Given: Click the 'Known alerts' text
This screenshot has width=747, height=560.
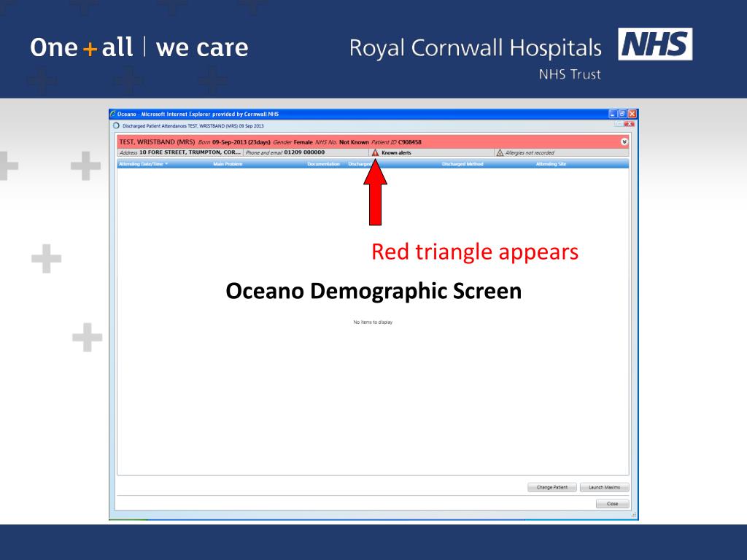Looking at the screenshot, I should (x=396, y=153).
